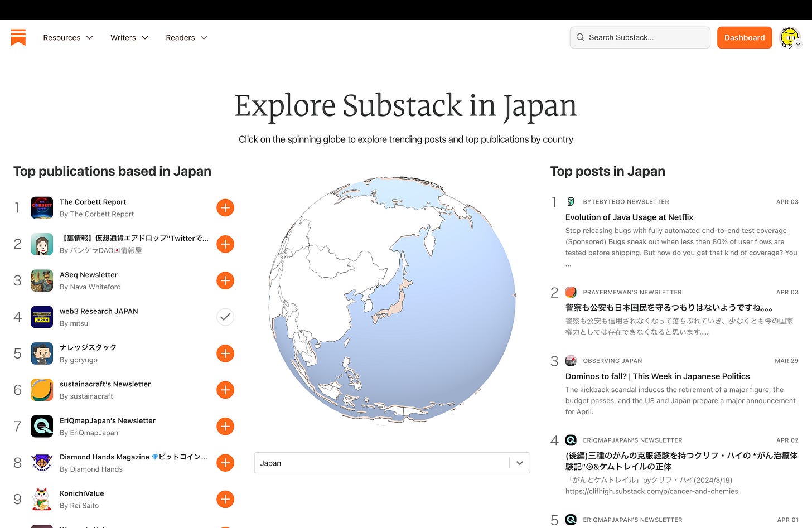Image resolution: width=812 pixels, height=528 pixels.
Task: Open ASeq Newsletter logo thumbnail
Action: [x=42, y=280]
